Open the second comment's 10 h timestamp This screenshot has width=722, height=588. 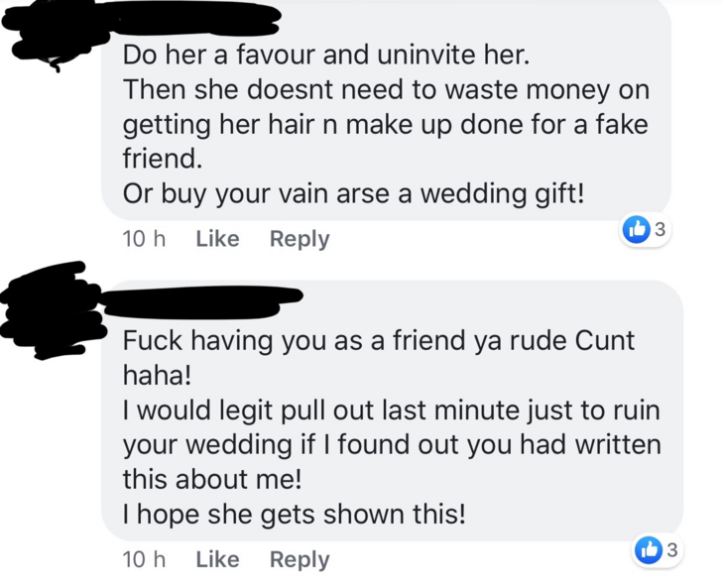click(144, 559)
